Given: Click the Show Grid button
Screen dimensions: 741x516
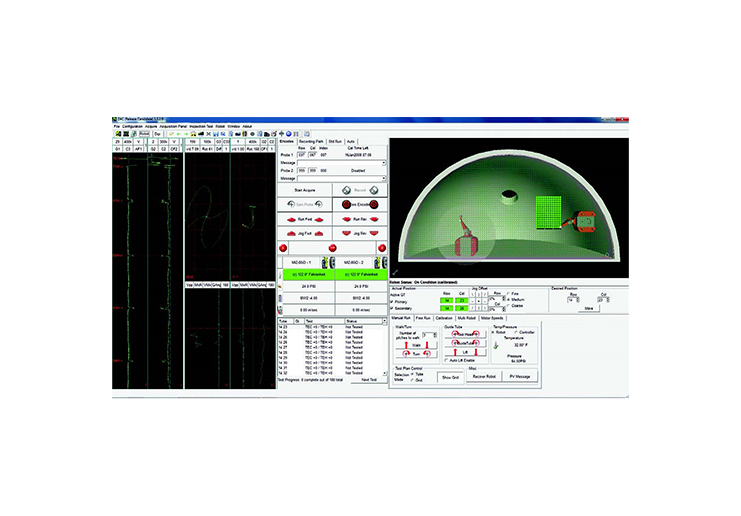Looking at the screenshot, I should coord(450,377).
